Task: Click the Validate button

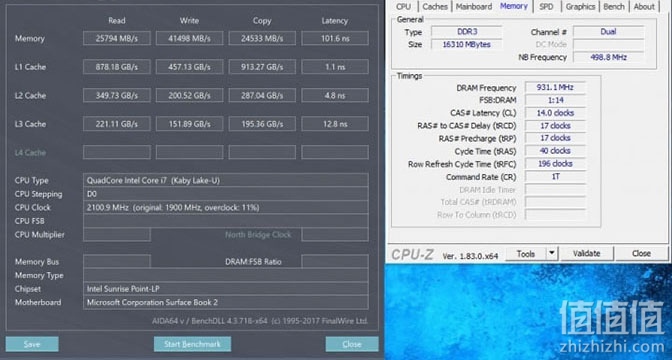Action: coord(587,253)
